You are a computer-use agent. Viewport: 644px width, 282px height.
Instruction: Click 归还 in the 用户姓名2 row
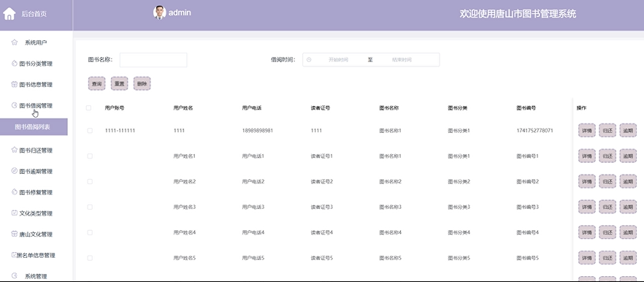[607, 181]
